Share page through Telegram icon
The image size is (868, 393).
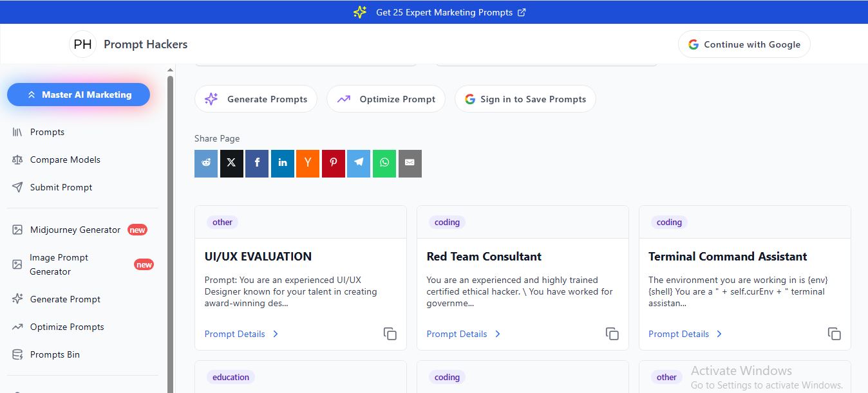359,163
